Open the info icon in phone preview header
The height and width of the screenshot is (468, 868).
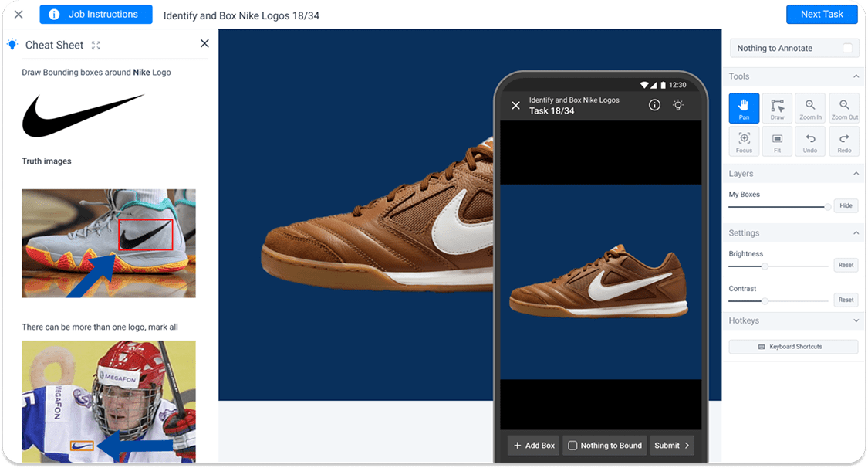tap(654, 105)
